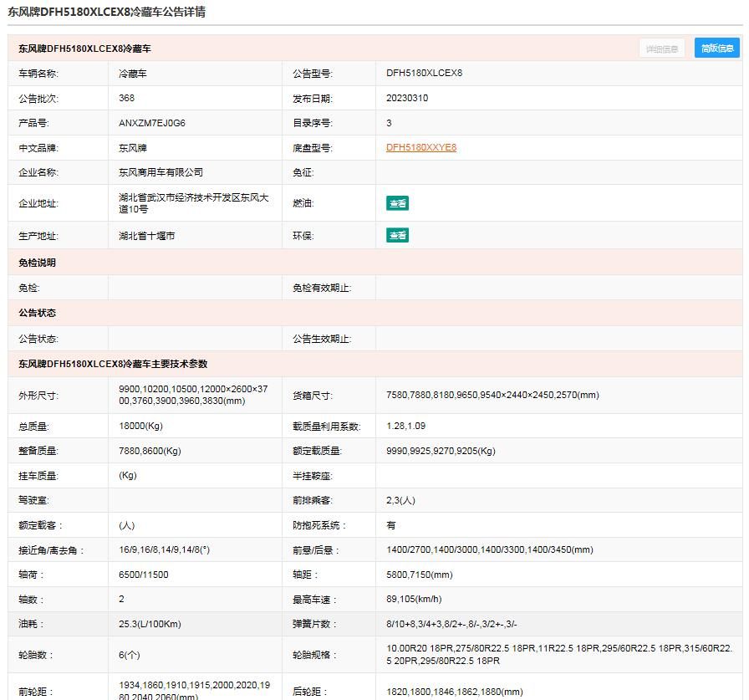Open the DFH5180XXYE8 chassis model link

pos(421,148)
